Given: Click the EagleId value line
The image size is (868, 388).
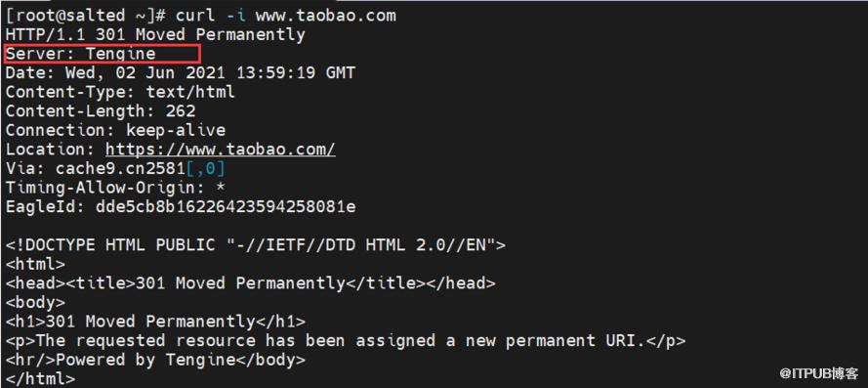Looking at the screenshot, I should (x=181, y=207).
